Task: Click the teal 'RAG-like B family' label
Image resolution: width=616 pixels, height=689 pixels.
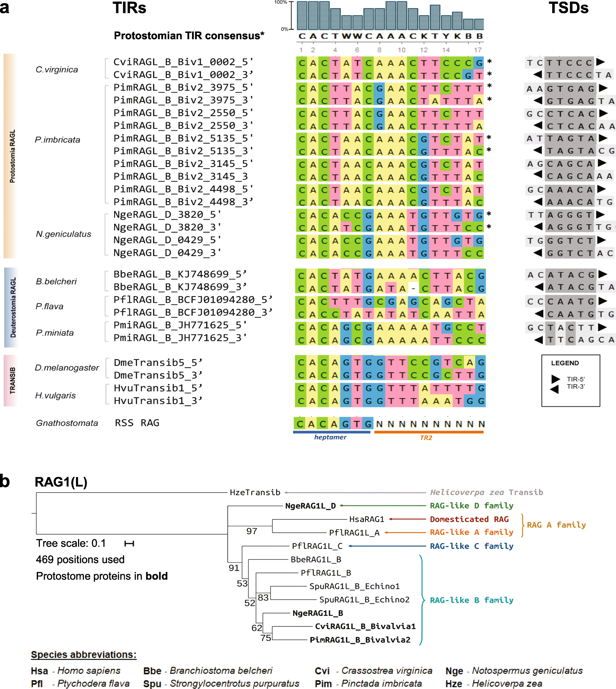Action: click(471, 600)
